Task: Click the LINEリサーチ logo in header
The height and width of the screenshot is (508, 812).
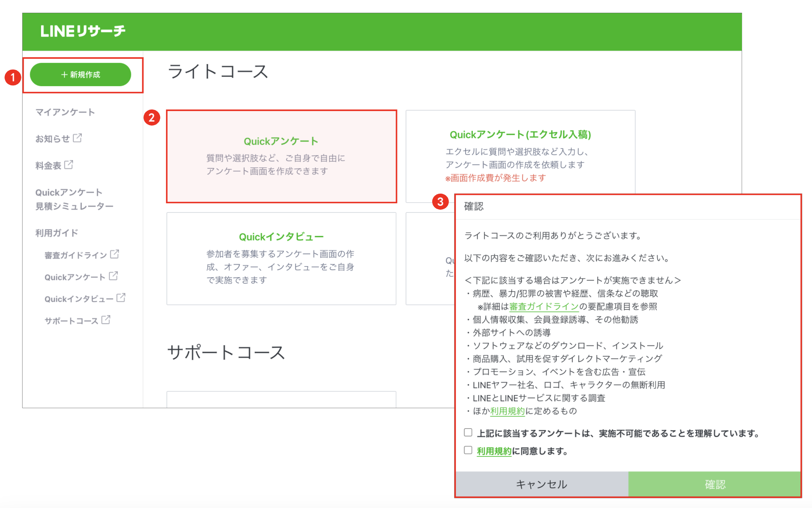Action: click(x=83, y=31)
